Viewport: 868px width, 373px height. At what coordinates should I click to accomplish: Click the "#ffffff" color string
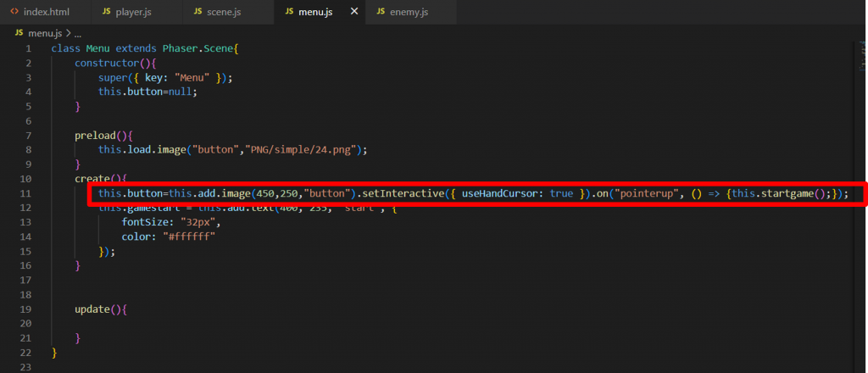[x=187, y=237]
